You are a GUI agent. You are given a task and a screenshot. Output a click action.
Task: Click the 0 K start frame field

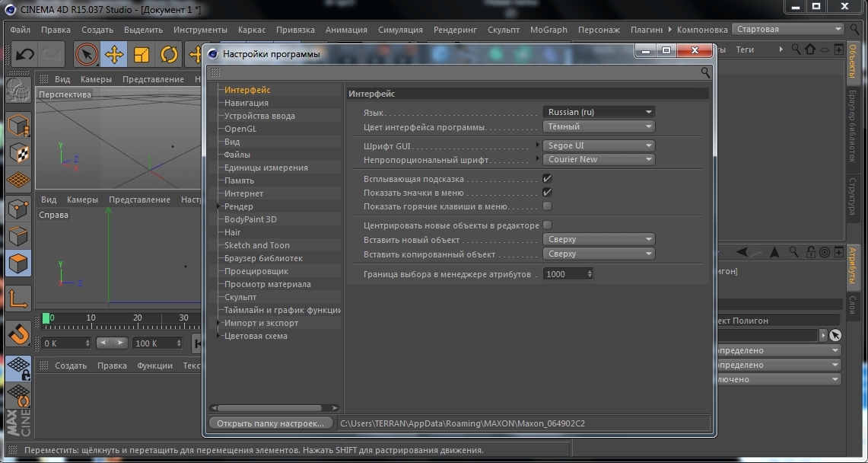[66, 343]
